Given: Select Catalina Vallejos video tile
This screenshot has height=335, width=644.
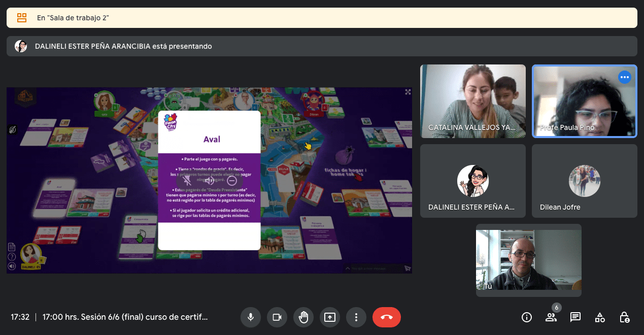Looking at the screenshot, I should click(x=472, y=101).
